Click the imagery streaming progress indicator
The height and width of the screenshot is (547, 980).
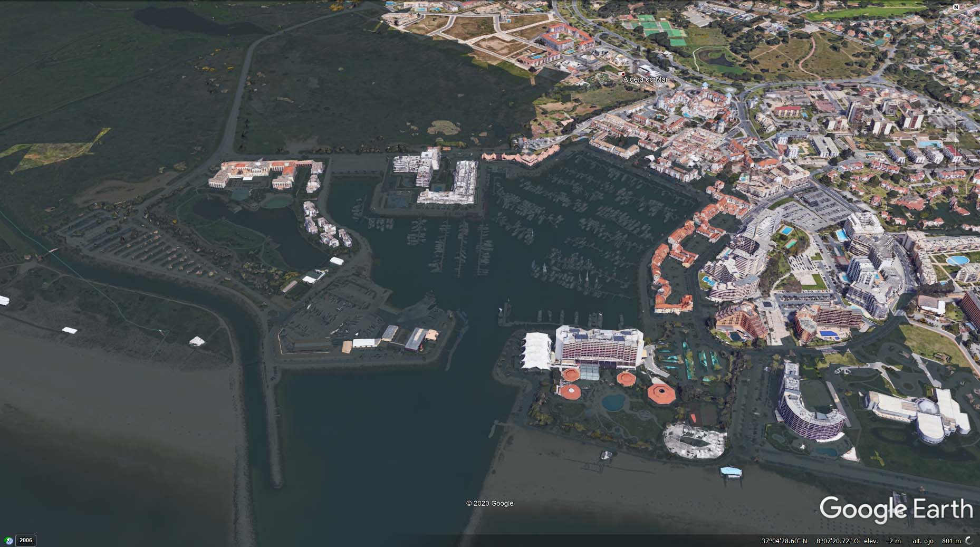pos(968,541)
